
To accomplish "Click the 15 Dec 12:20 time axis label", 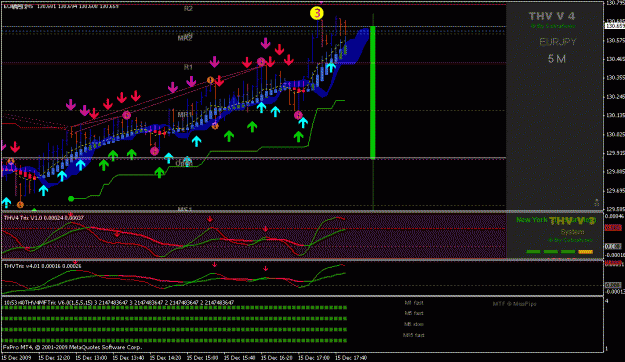I will [55, 358].
